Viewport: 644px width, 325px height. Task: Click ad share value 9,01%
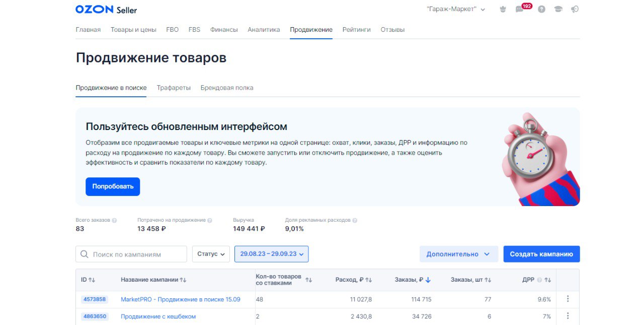coord(294,229)
